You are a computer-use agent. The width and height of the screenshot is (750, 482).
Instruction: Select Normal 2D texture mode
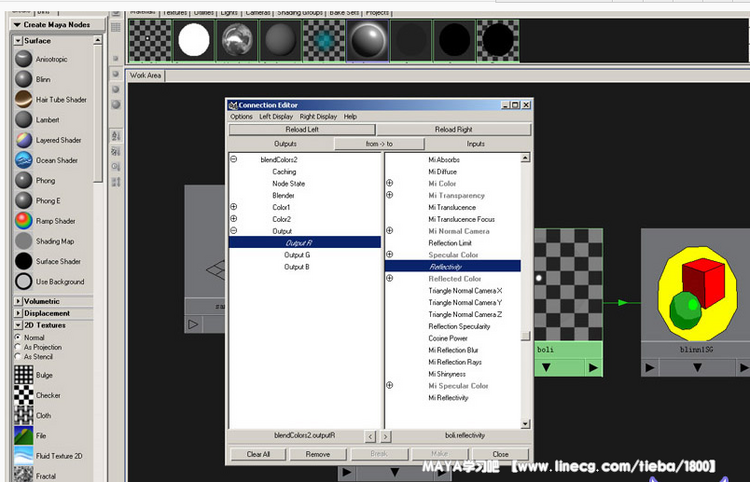tap(18, 337)
